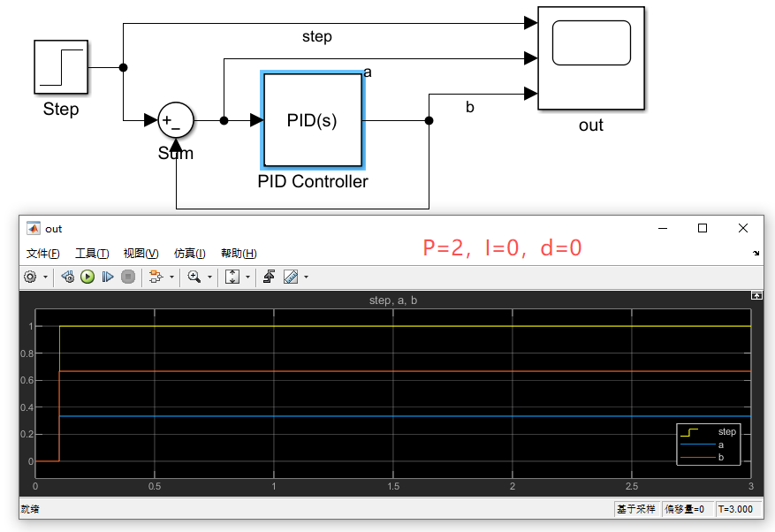Maximize the out scope window
The image size is (775, 532).
pos(703,228)
